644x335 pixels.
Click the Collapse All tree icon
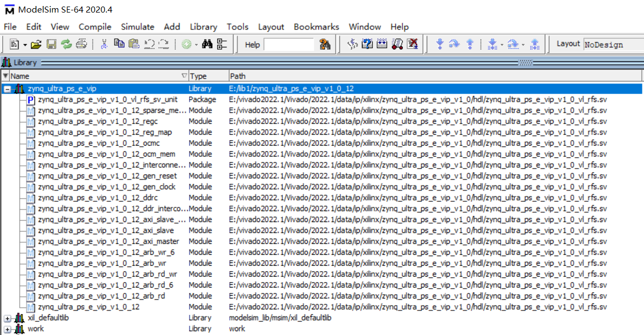pos(222,44)
